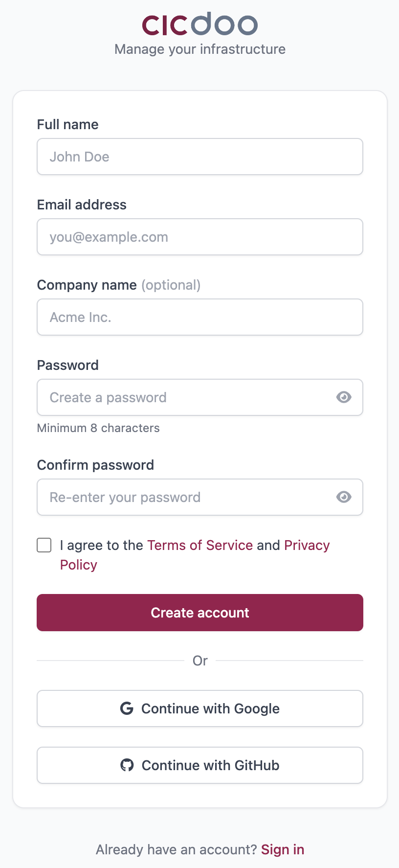
Task: Click the Full name label
Action: 68,124
